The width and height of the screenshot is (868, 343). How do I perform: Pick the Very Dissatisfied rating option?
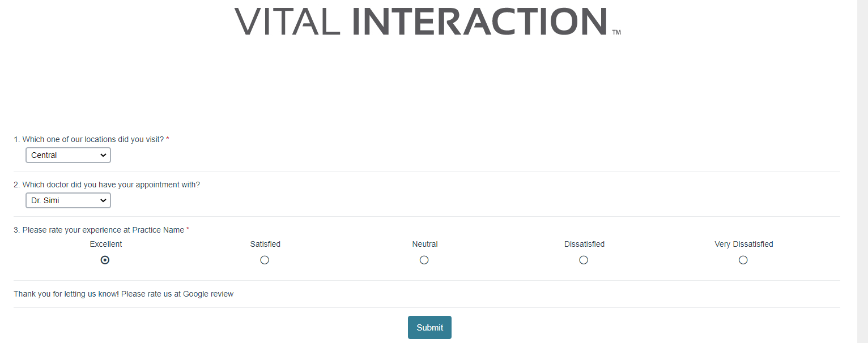pos(743,260)
